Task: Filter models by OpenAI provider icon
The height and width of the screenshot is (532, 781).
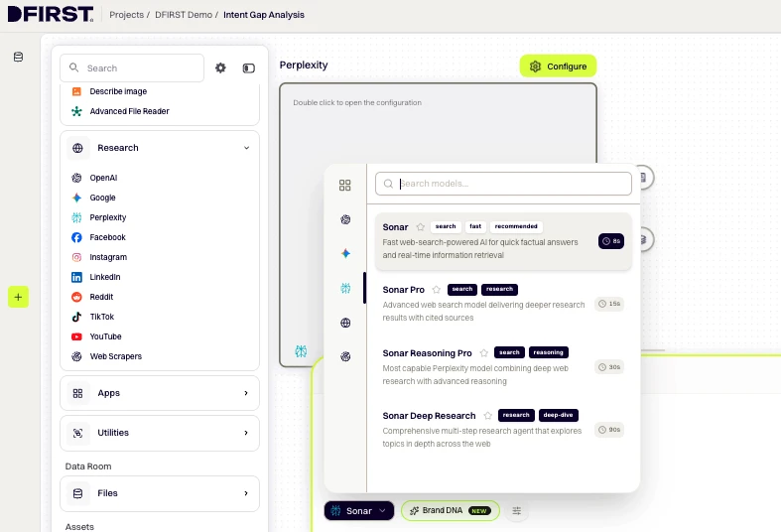Action: point(345,219)
